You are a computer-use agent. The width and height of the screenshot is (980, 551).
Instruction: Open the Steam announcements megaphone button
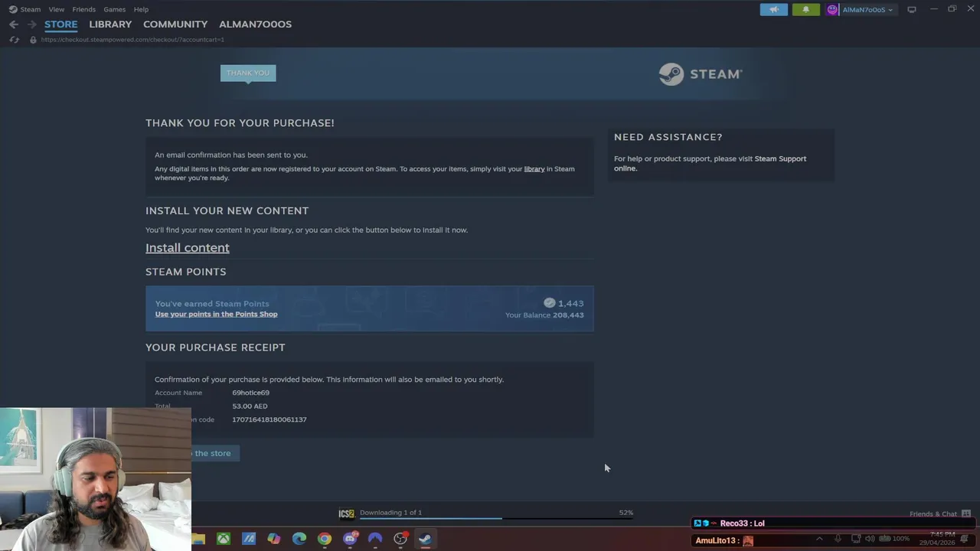[773, 10]
